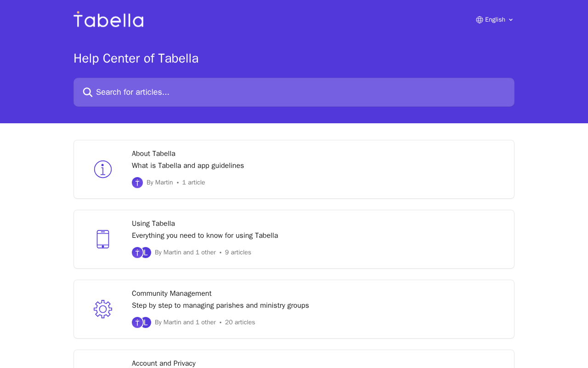The height and width of the screenshot is (368, 588).
Task: Open the Account and Privacy collection
Action: (x=164, y=363)
